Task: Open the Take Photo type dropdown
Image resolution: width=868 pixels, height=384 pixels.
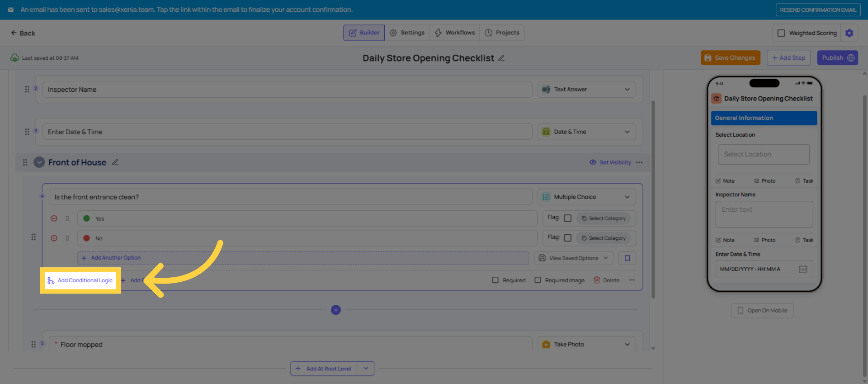Action: point(587,344)
